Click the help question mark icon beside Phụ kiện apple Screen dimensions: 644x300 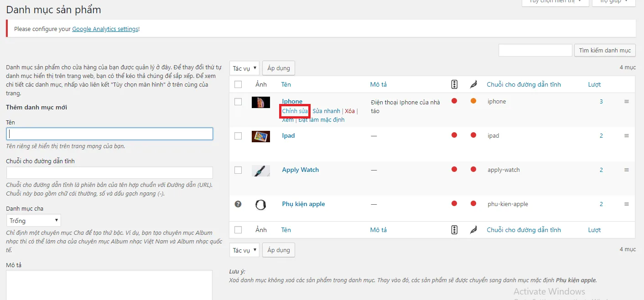point(238,204)
